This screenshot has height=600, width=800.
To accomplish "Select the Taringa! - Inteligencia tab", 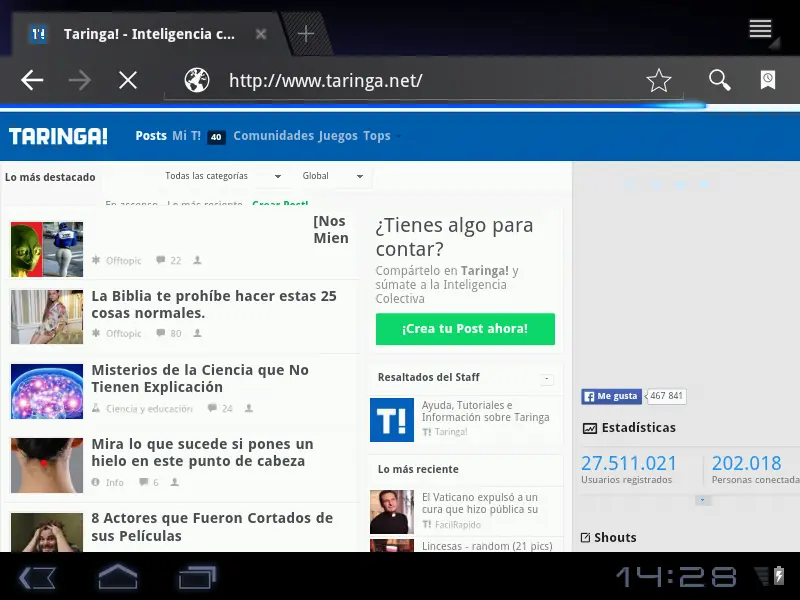I will tap(149, 34).
